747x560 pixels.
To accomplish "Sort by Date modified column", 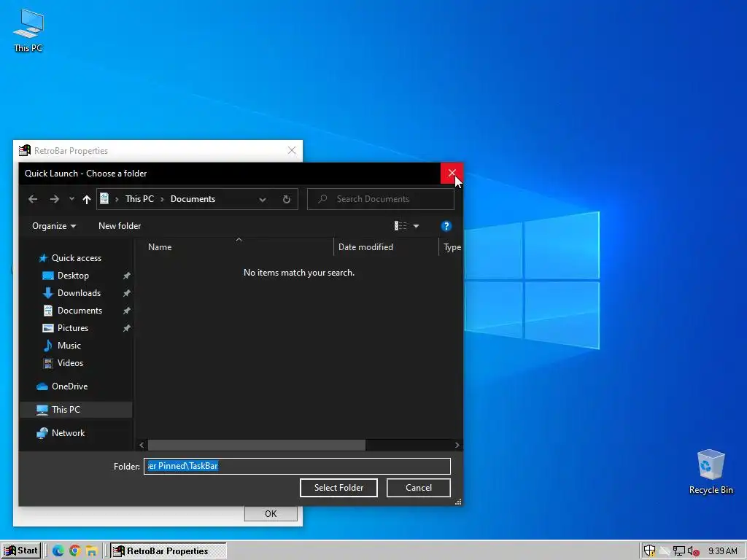I will point(365,247).
